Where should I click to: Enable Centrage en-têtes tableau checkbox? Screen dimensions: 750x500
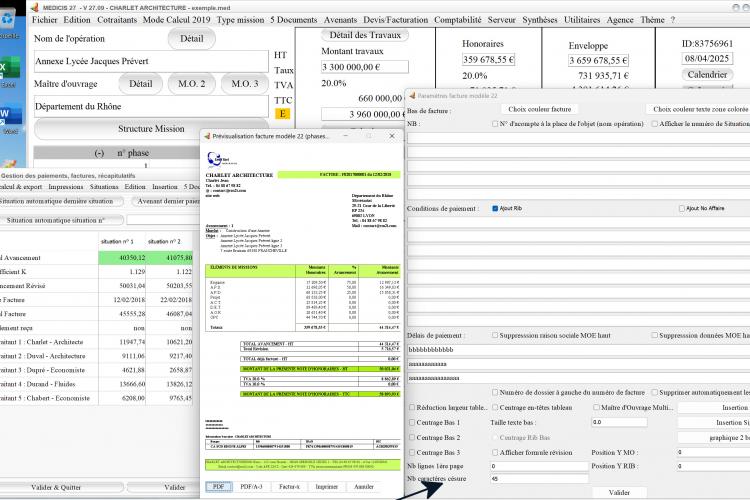coord(495,408)
